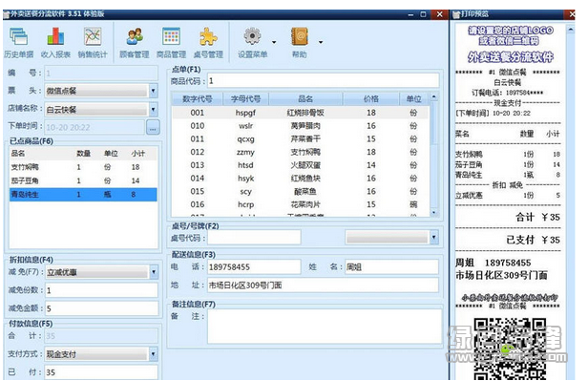Click the 桌号代码 input field
This screenshot has height=381, width=588.
pyautogui.click(x=254, y=238)
